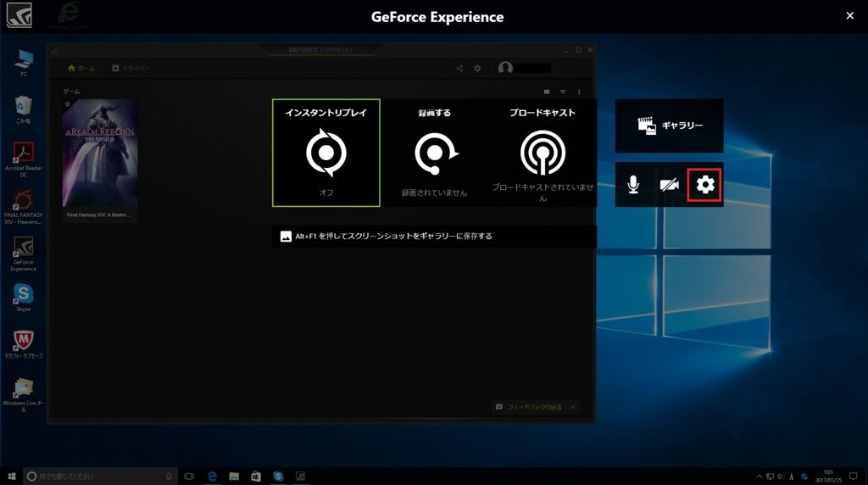Open the settings gear in GeForce window toolbar
Viewport: 868px width, 485px height.
point(477,68)
